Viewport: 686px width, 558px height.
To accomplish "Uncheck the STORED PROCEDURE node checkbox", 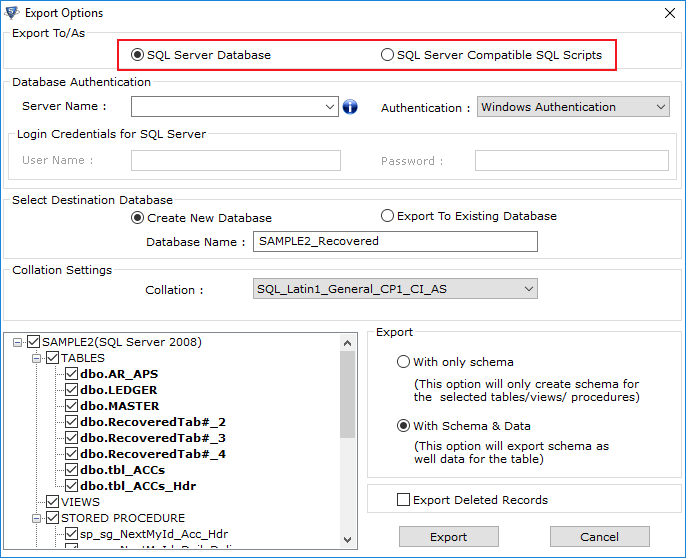I will tap(52, 518).
